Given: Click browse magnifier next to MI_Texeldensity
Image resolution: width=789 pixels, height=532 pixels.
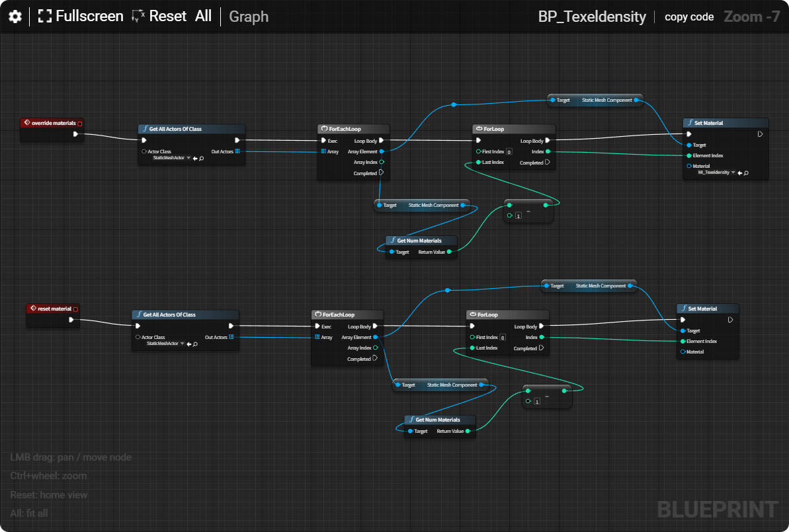Looking at the screenshot, I should coord(746,173).
